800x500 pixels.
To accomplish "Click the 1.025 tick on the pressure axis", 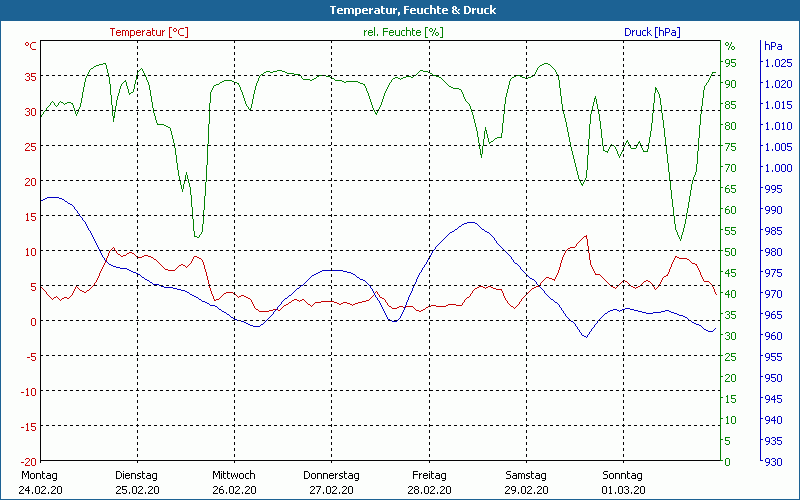I will pyautogui.click(x=777, y=62).
